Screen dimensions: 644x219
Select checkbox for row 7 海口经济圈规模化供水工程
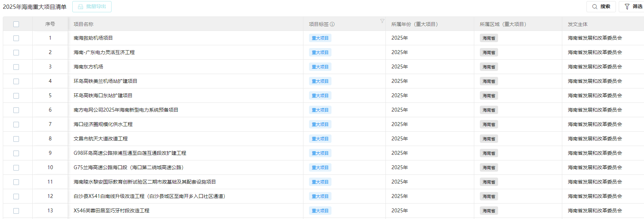pos(16,125)
